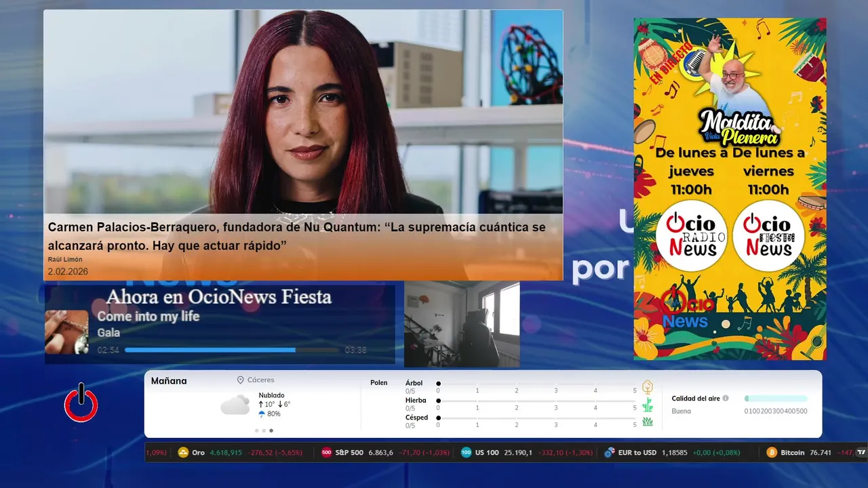Click the S&P 500 red badge icon
The width and height of the screenshot is (868, 488).
(x=327, y=452)
